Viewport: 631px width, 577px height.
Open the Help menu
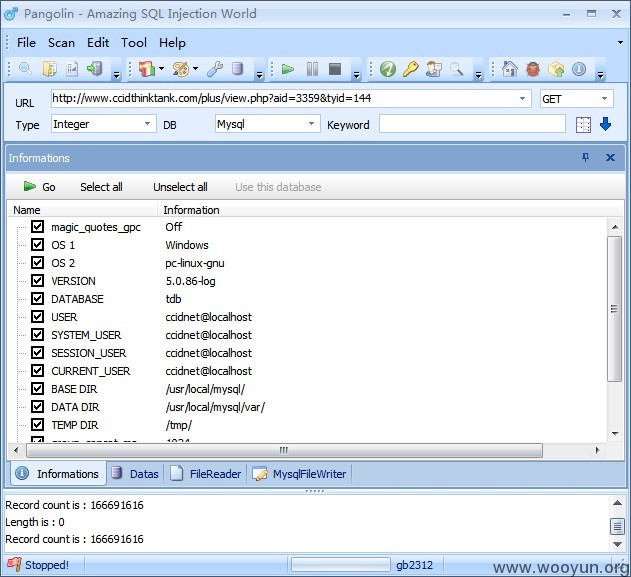point(172,43)
